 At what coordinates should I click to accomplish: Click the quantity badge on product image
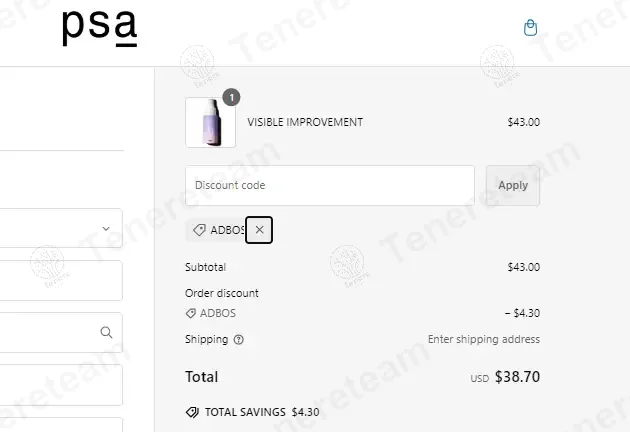232,97
